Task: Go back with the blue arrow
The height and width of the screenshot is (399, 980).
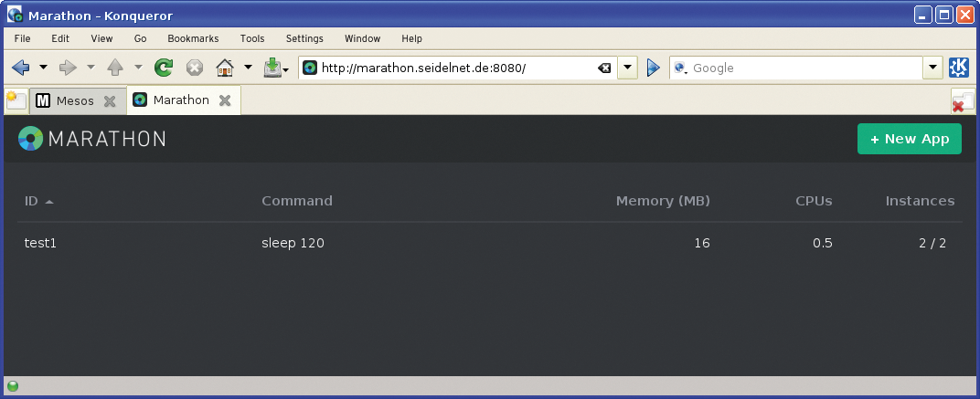Action: [21, 67]
